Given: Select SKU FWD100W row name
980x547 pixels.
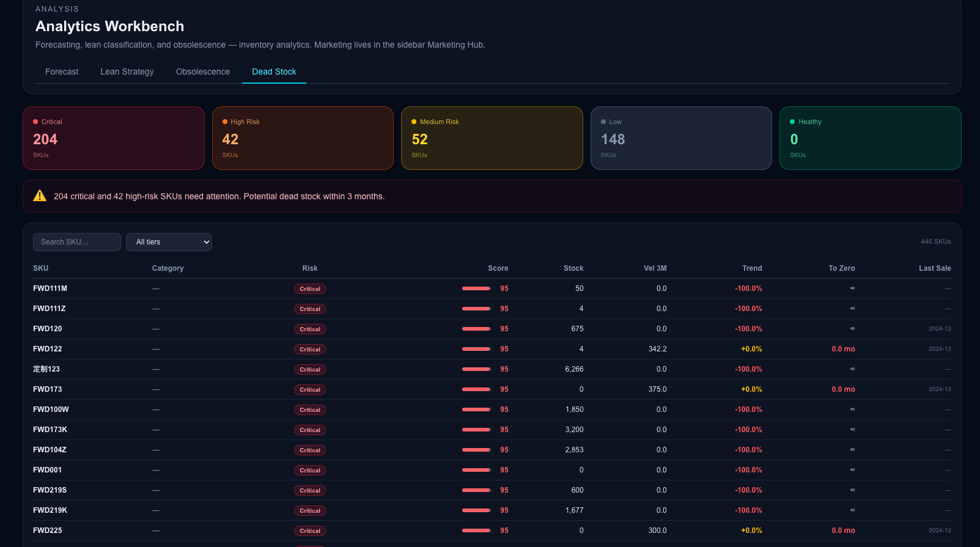Looking at the screenshot, I should pyautogui.click(x=51, y=409).
